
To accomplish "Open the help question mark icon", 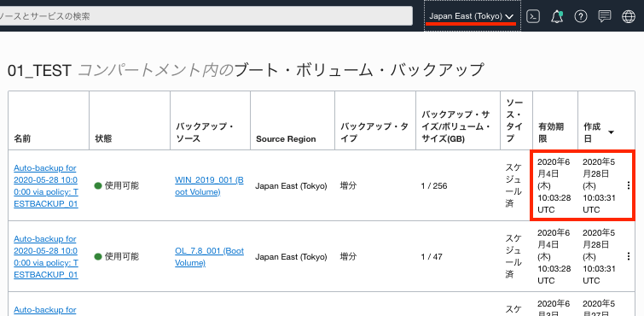I will coord(580,16).
